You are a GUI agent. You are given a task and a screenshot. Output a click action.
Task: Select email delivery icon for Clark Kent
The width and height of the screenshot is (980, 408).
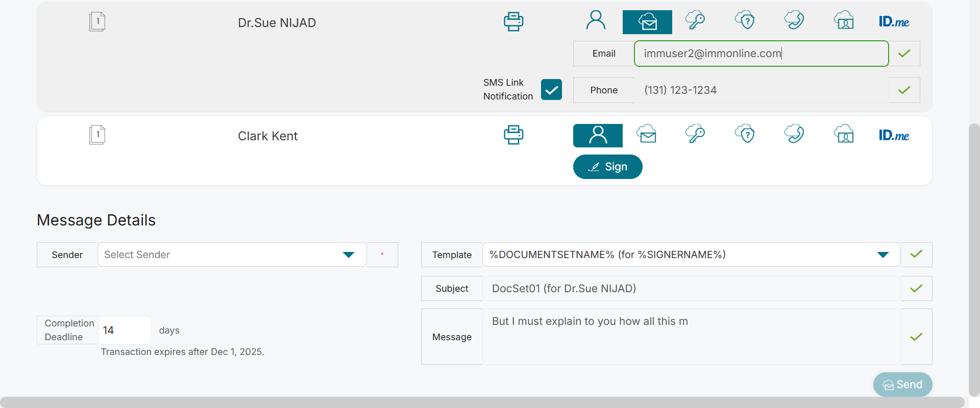(647, 135)
